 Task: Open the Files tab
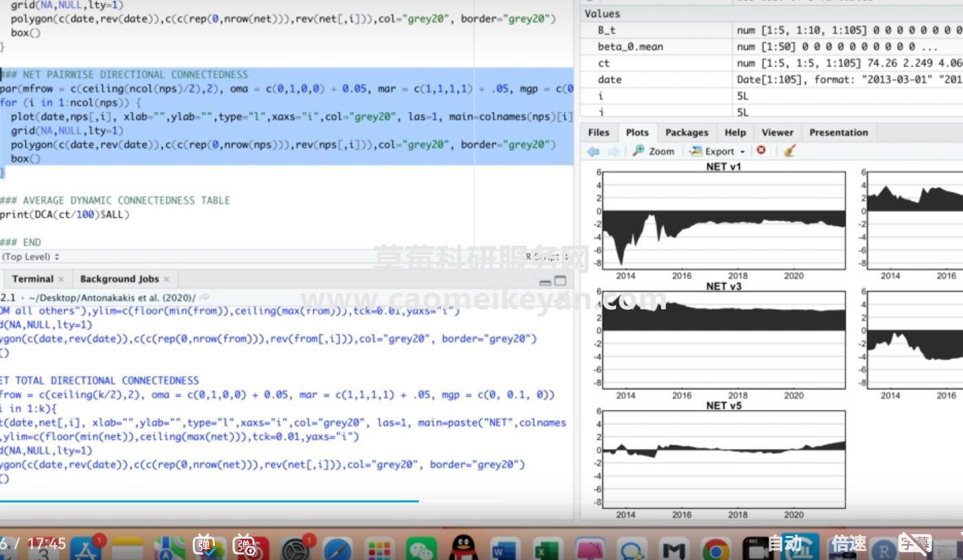click(598, 132)
